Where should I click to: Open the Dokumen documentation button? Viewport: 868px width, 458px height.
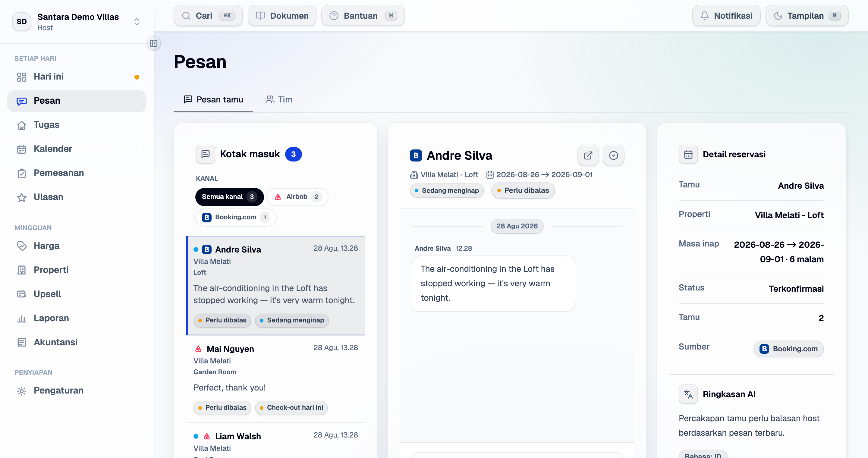[x=282, y=16]
